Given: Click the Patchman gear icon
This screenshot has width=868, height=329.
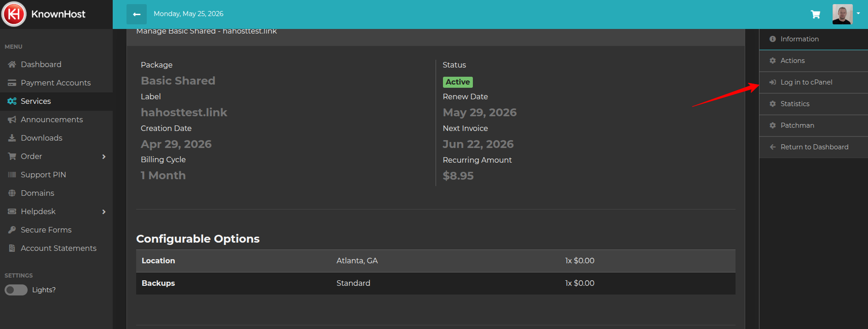Looking at the screenshot, I should pyautogui.click(x=773, y=125).
